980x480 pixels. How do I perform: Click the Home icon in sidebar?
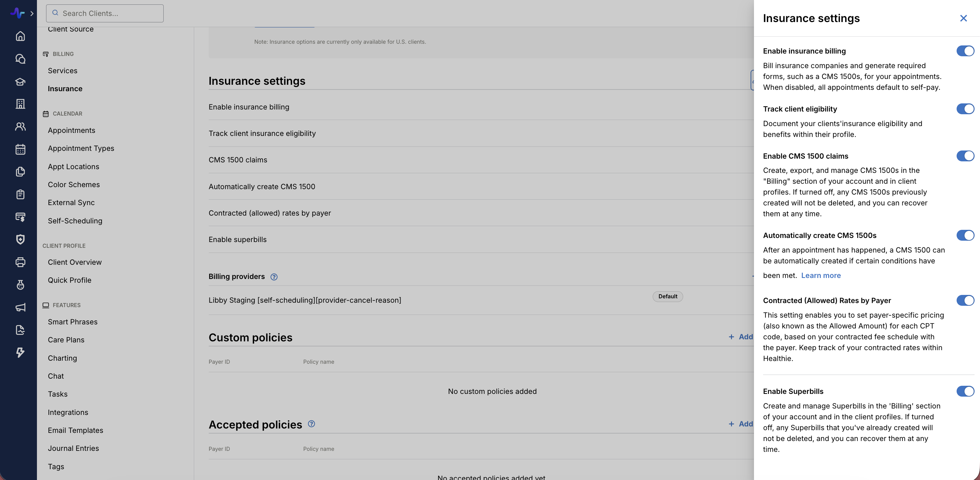[20, 36]
